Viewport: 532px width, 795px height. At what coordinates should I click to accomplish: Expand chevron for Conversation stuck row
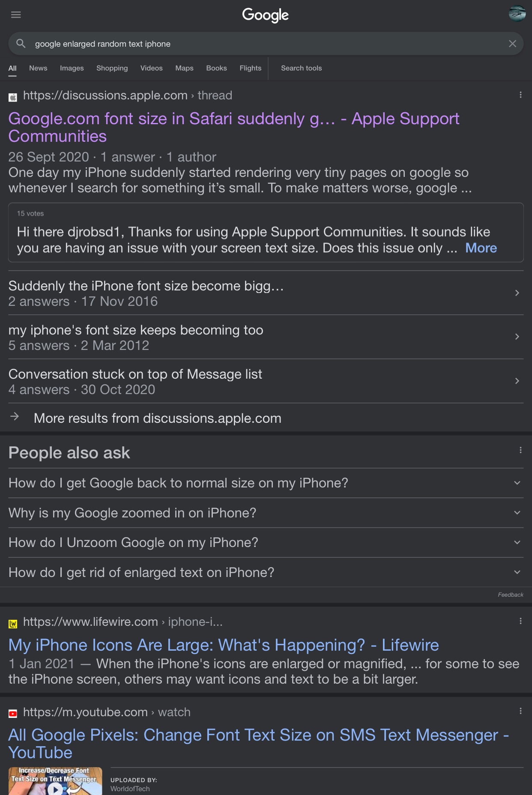click(517, 381)
